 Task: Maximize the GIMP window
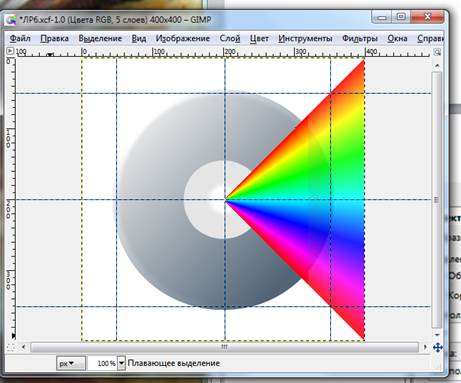pos(401,17)
